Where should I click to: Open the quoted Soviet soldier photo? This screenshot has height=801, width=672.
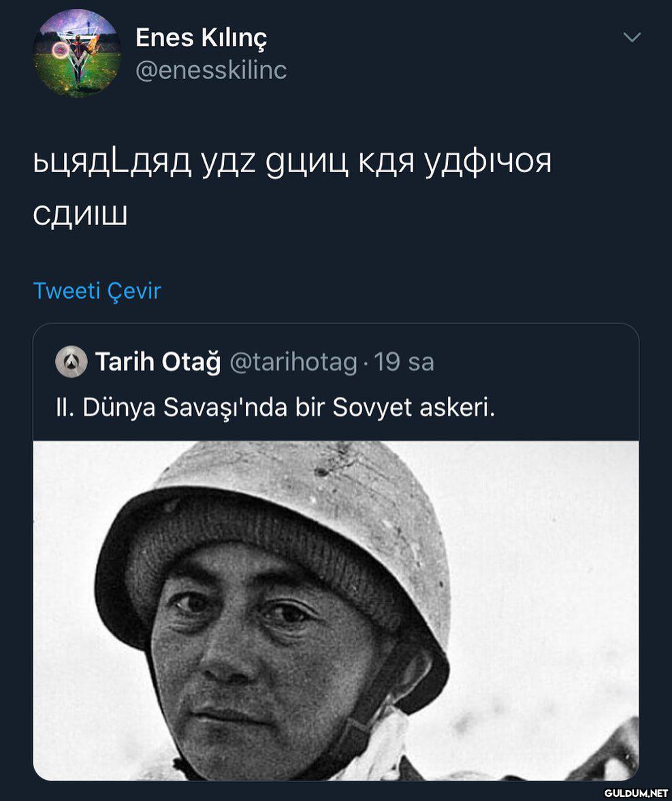336,610
